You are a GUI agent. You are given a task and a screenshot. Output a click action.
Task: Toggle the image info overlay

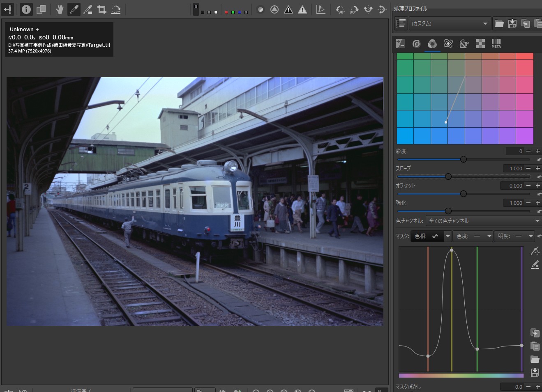coord(26,9)
